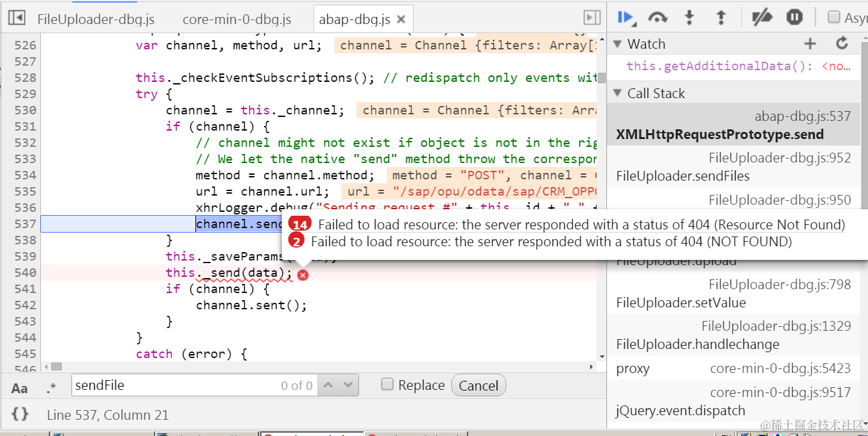Enable the Replace checkbox in search bar
Viewport: 868px width, 436px height.
[387, 385]
